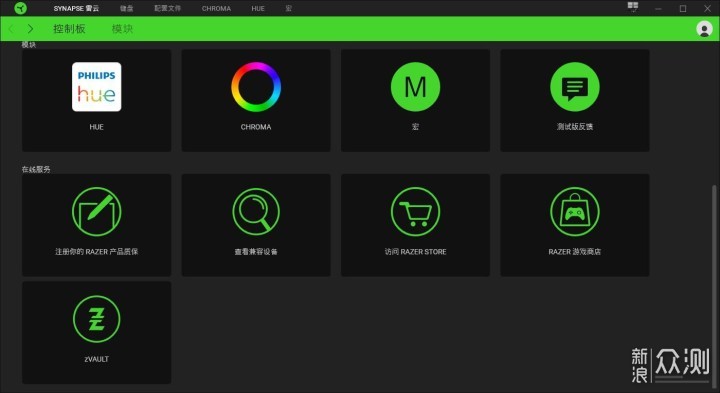This screenshot has width=720, height=393.
Task: Open the 宏 top menu tab
Action: pyautogui.click(x=288, y=8)
